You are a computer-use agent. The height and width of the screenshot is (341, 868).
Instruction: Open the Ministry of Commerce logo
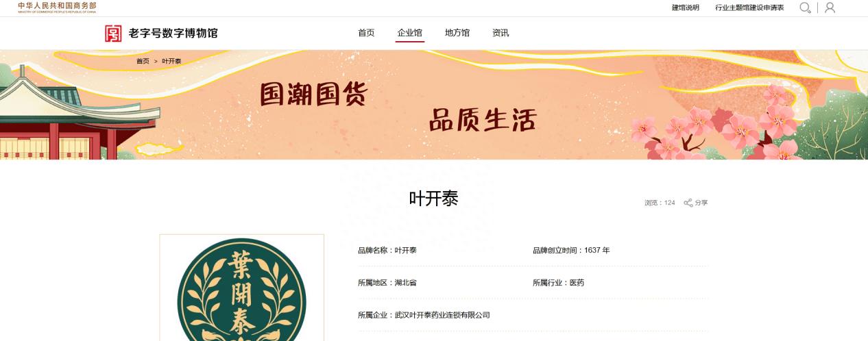57,8
